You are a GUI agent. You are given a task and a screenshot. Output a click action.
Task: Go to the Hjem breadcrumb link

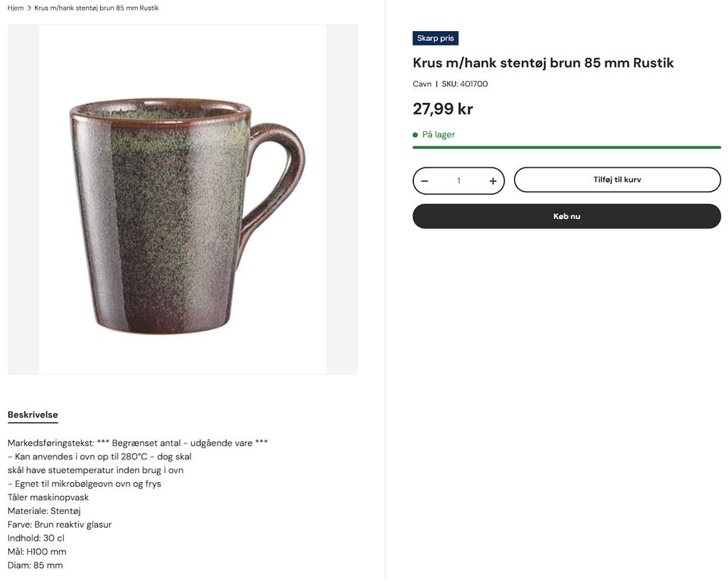point(15,8)
